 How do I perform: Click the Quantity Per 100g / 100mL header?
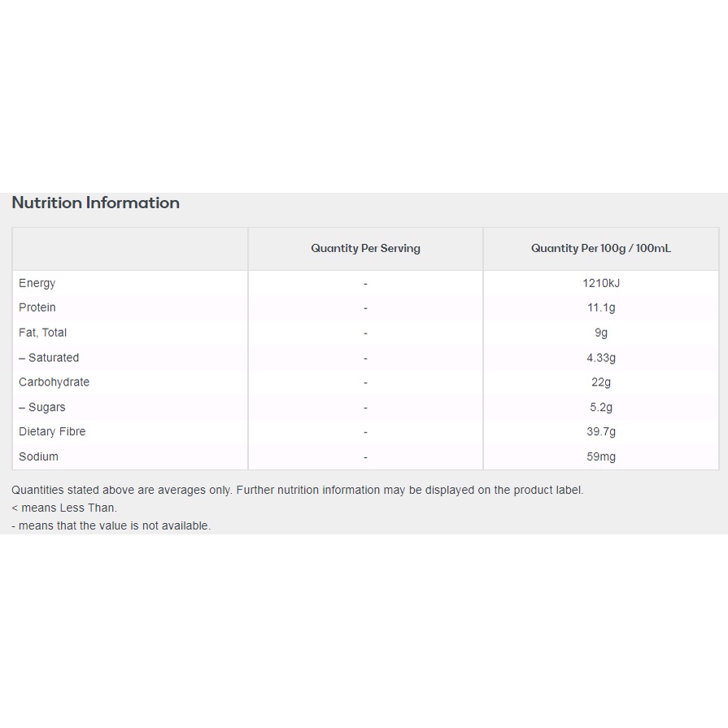click(x=601, y=249)
